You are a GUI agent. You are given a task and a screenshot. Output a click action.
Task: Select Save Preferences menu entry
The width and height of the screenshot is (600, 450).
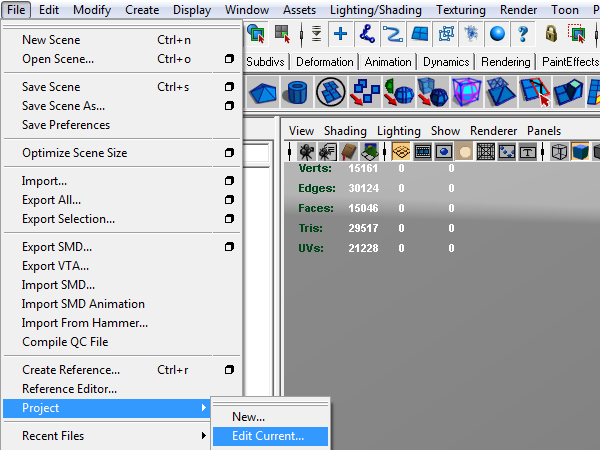(66, 125)
